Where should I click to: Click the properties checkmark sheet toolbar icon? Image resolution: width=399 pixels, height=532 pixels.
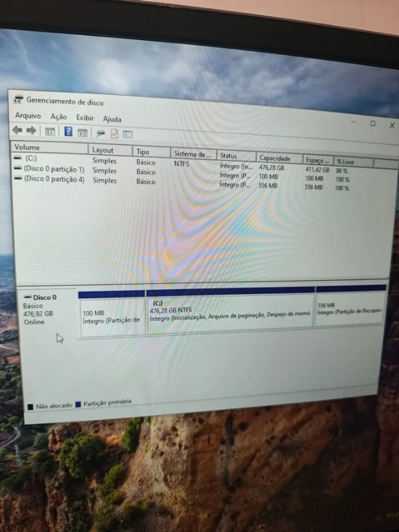(x=114, y=134)
